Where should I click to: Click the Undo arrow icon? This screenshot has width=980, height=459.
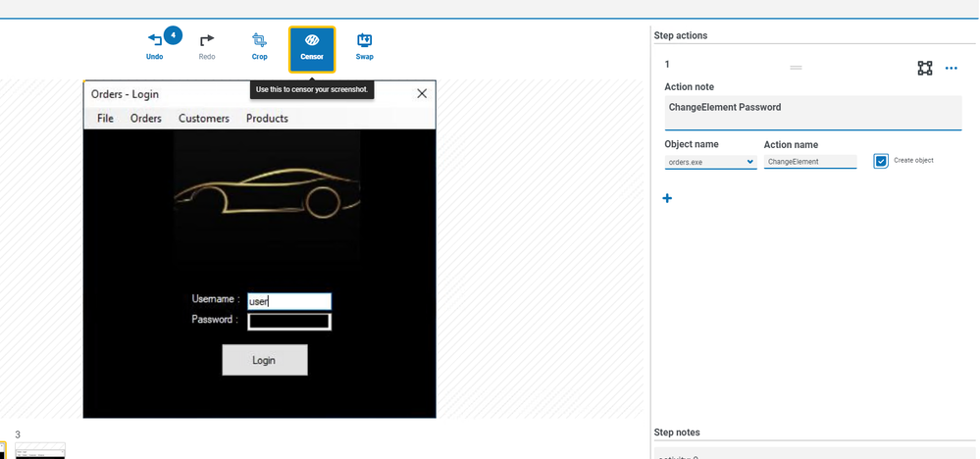pyautogui.click(x=155, y=41)
